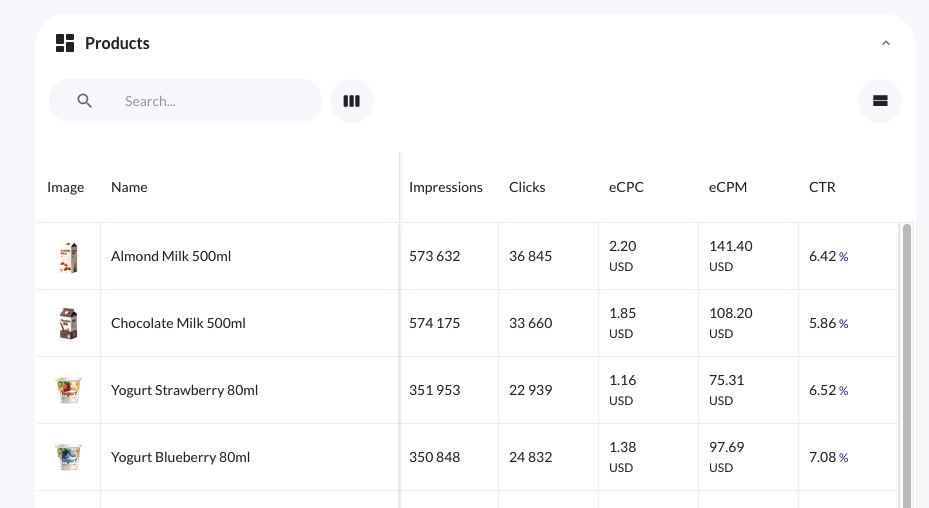
Task: Collapse the Products panel chevron
Action: [885, 44]
